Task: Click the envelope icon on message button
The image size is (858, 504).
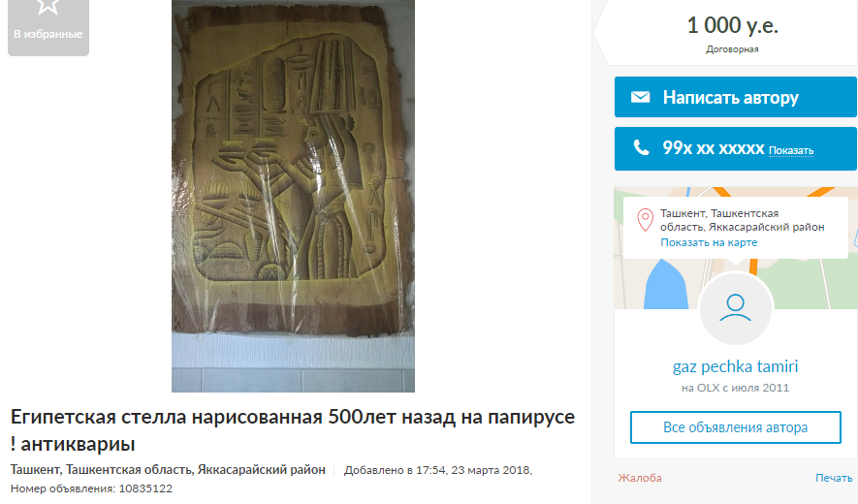Action: pos(640,97)
